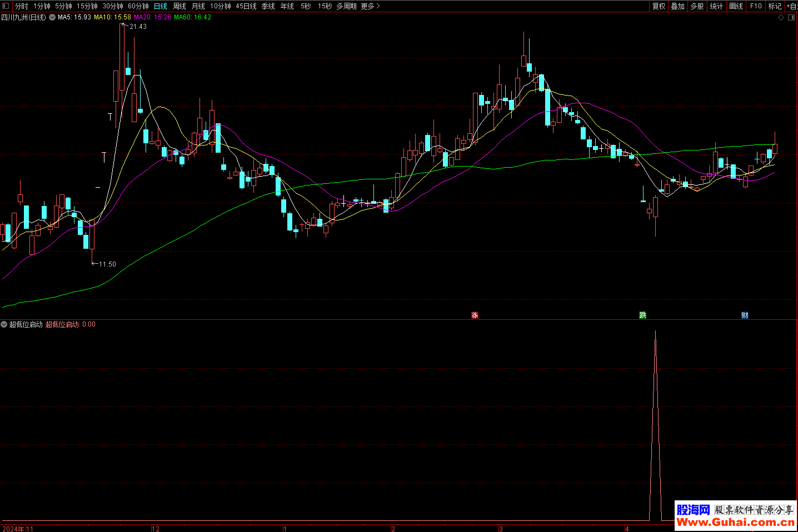Click the month 3 axis marker

click(501, 529)
